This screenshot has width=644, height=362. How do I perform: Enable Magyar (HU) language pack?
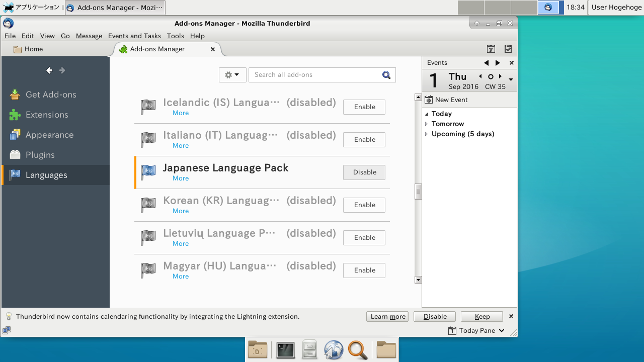point(364,270)
